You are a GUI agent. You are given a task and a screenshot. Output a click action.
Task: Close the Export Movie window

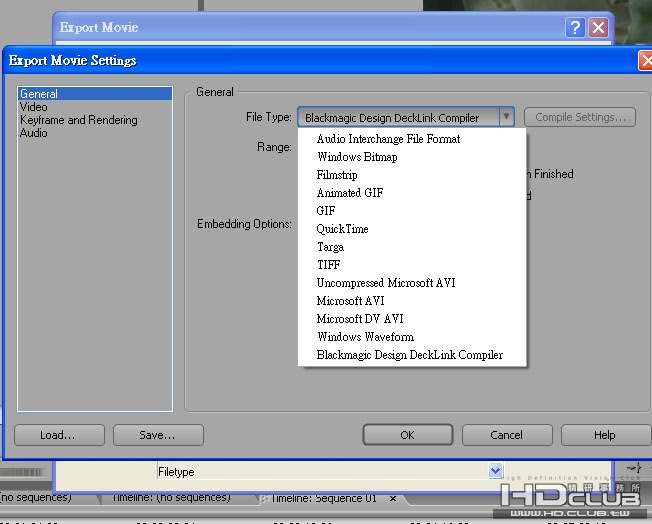click(598, 28)
